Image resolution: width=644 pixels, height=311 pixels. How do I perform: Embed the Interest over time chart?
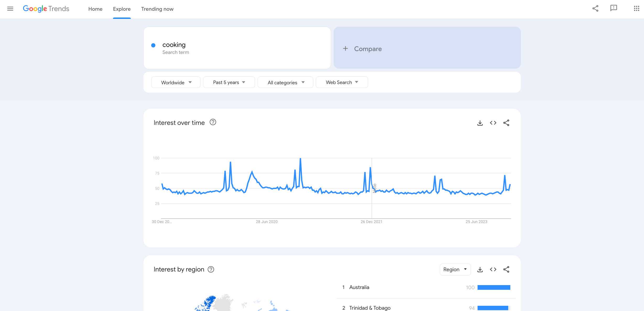click(x=493, y=123)
